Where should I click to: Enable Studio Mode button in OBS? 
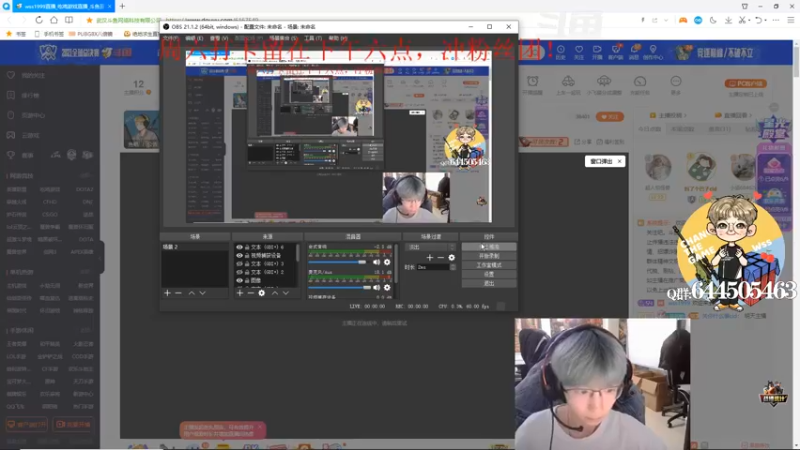click(x=489, y=265)
